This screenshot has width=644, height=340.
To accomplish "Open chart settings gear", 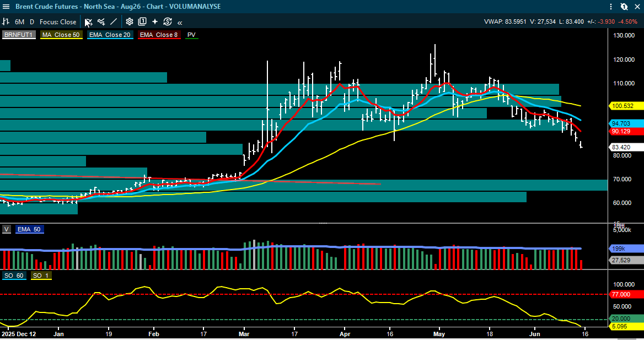I will click(130, 21).
